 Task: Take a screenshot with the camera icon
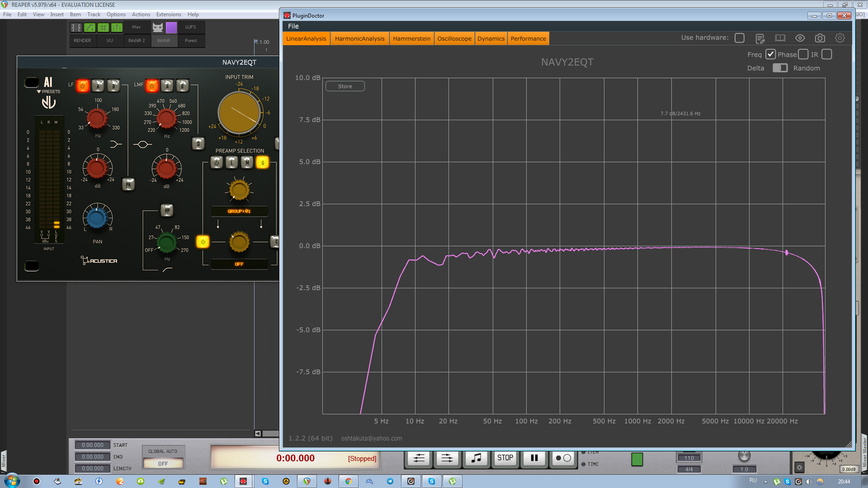[820, 38]
